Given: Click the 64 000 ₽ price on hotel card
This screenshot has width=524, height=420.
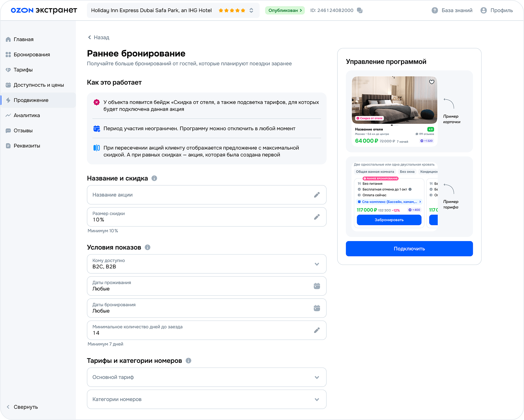Looking at the screenshot, I should [366, 141].
